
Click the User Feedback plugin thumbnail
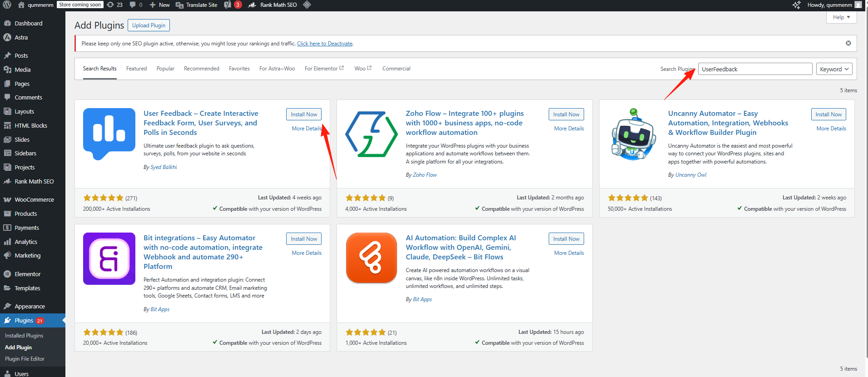(x=109, y=134)
